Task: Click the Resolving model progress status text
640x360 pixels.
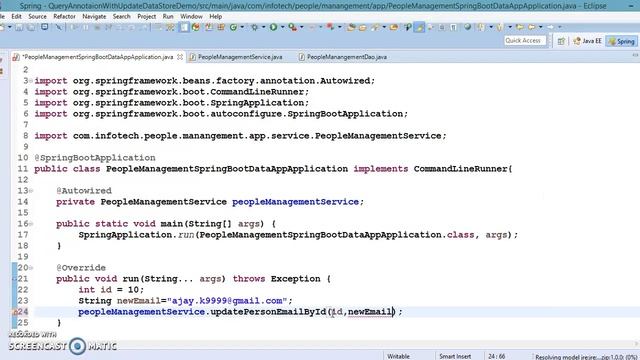Action: tap(586, 357)
